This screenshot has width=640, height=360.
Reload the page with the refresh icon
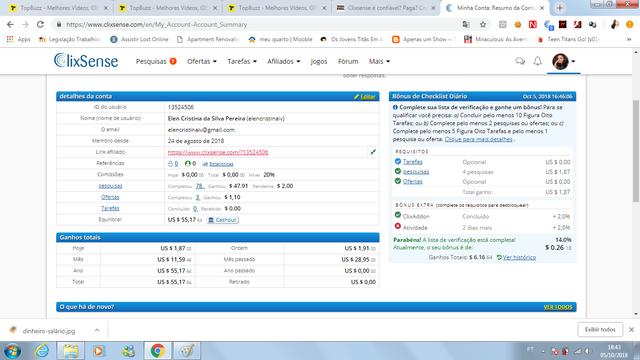tap(40, 24)
